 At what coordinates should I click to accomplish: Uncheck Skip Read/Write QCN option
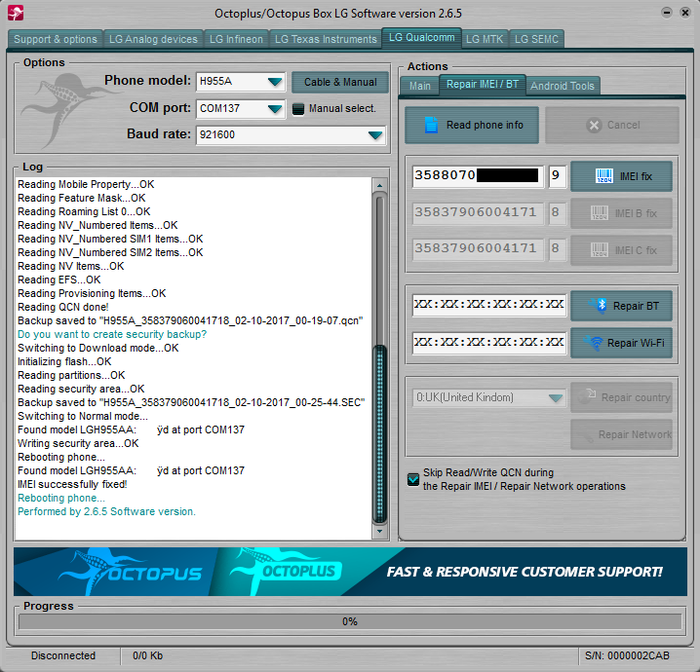(x=413, y=479)
